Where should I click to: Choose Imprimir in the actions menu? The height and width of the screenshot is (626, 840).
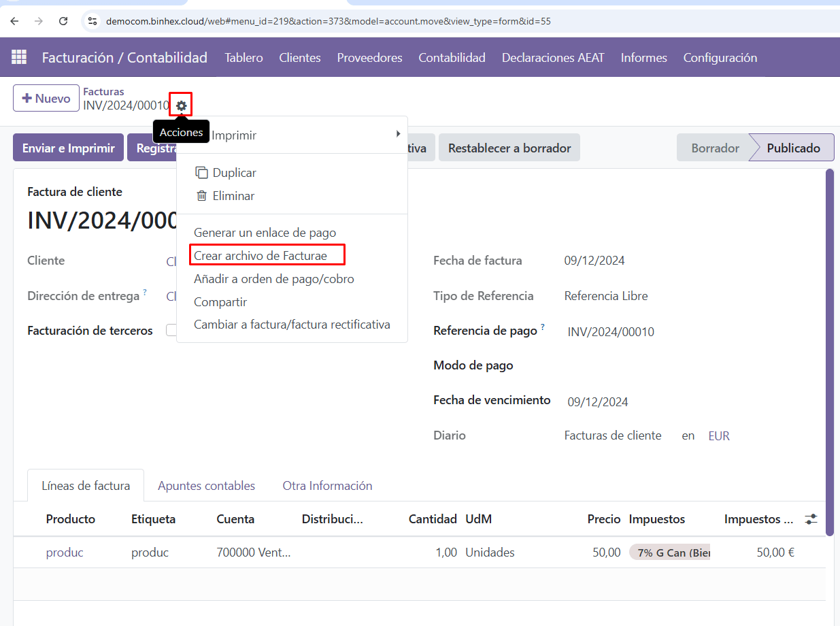292,135
